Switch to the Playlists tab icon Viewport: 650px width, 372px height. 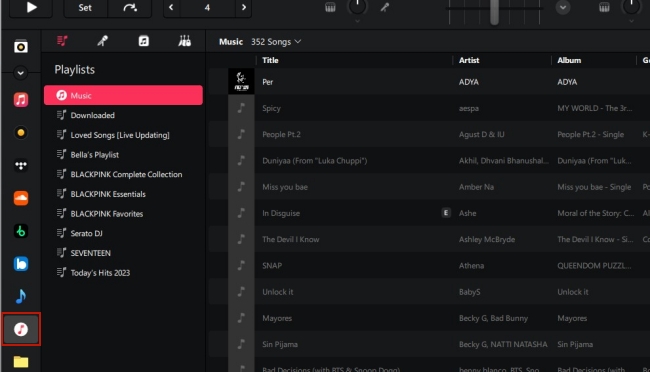(x=62, y=41)
